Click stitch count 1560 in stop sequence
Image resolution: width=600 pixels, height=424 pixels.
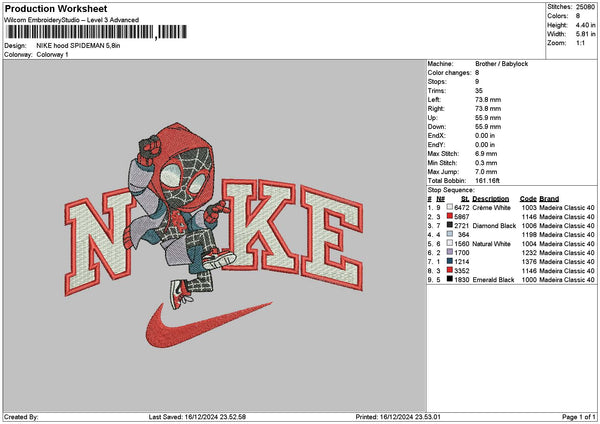click(462, 244)
